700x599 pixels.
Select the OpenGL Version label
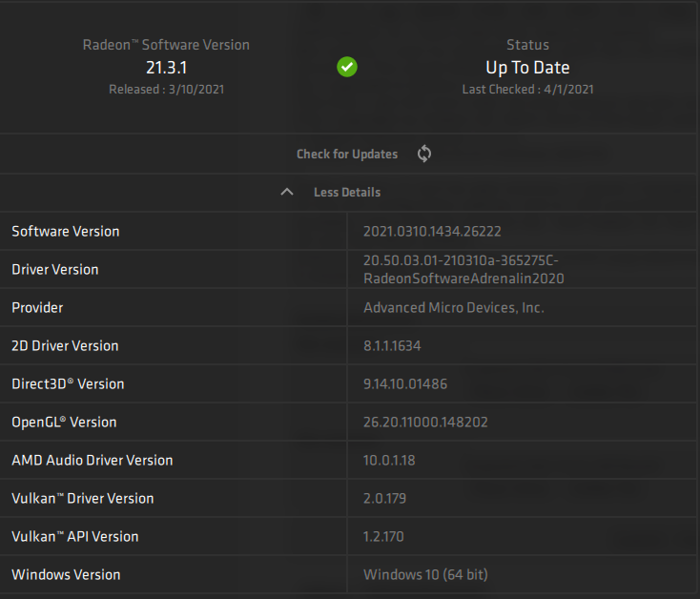click(64, 423)
